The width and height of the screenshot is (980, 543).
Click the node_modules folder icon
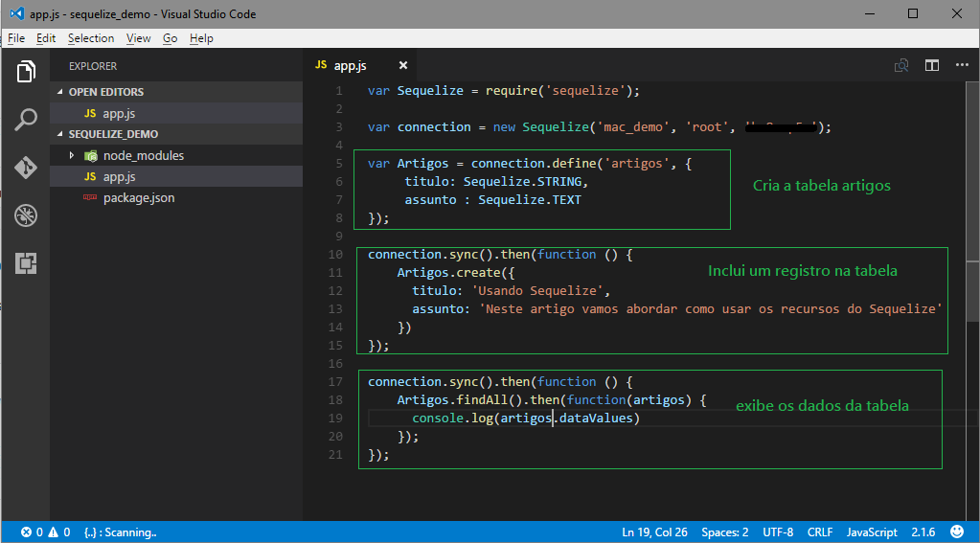point(91,155)
